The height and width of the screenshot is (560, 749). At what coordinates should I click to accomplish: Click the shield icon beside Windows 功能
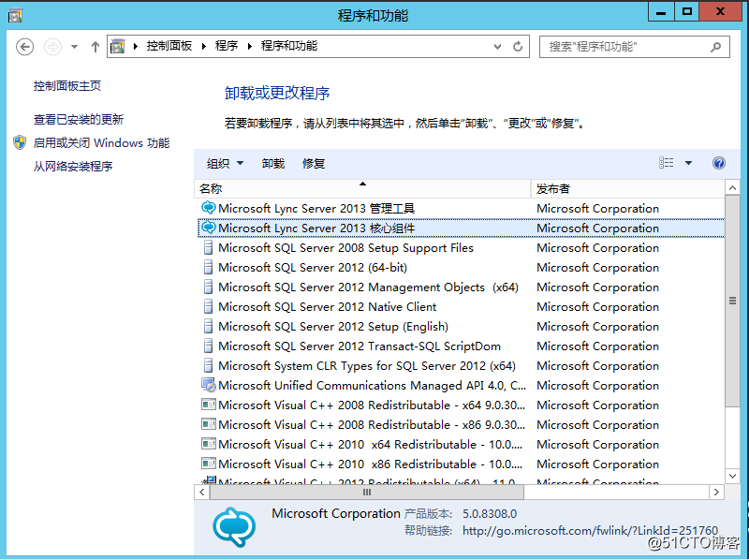tap(20, 142)
